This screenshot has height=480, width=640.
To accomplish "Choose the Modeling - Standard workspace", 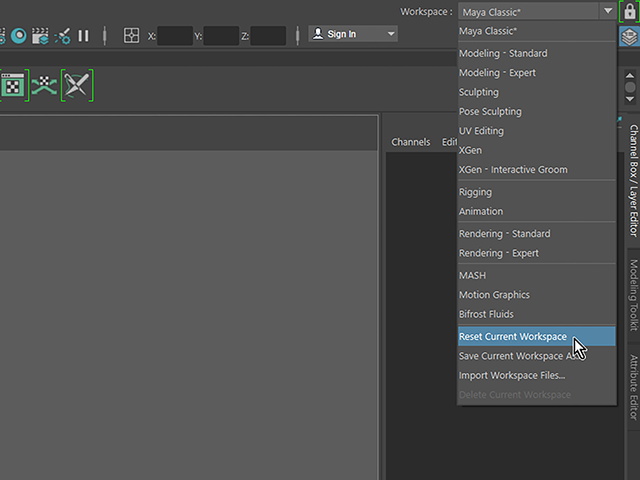I will 537,53.
